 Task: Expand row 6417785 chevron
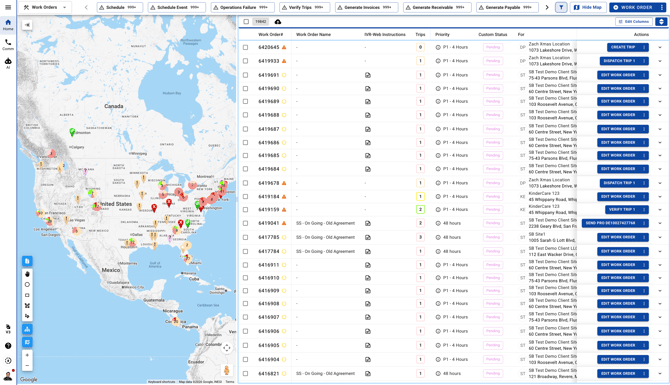click(660, 238)
